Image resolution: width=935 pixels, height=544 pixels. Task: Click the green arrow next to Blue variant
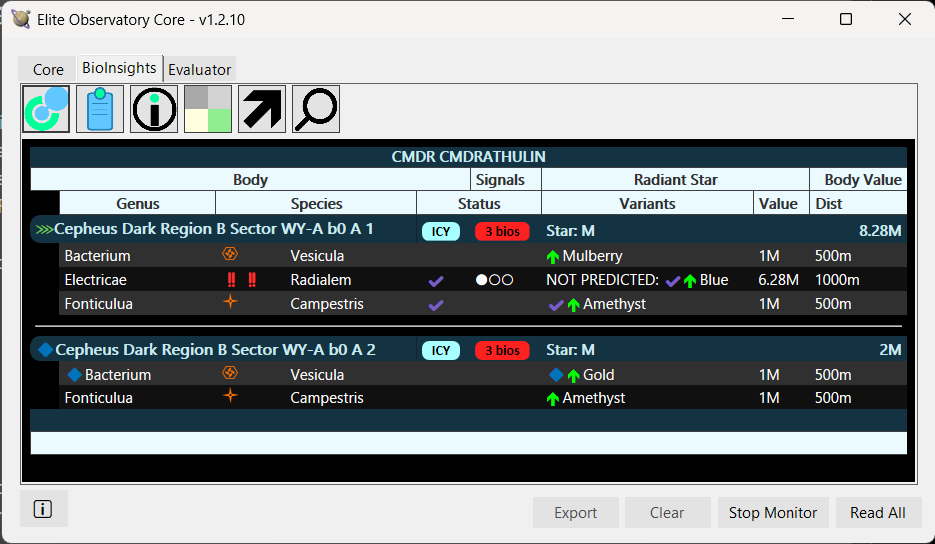point(690,281)
